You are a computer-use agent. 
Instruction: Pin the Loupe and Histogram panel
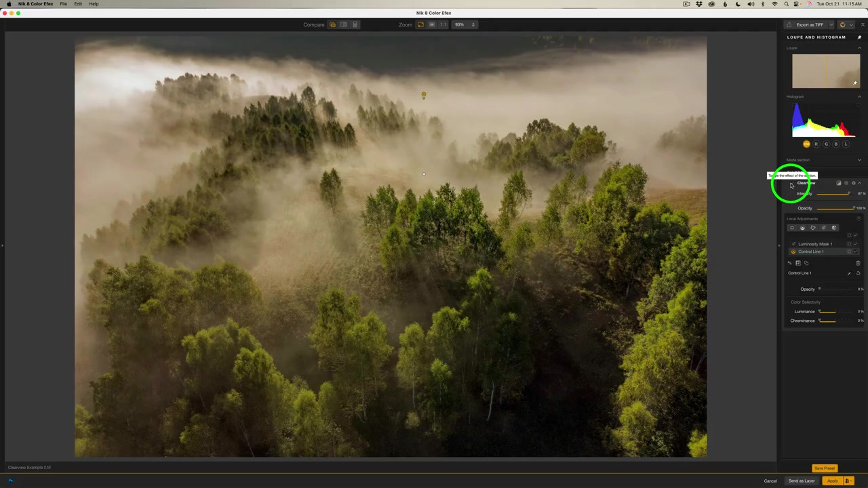pyautogui.click(x=859, y=37)
